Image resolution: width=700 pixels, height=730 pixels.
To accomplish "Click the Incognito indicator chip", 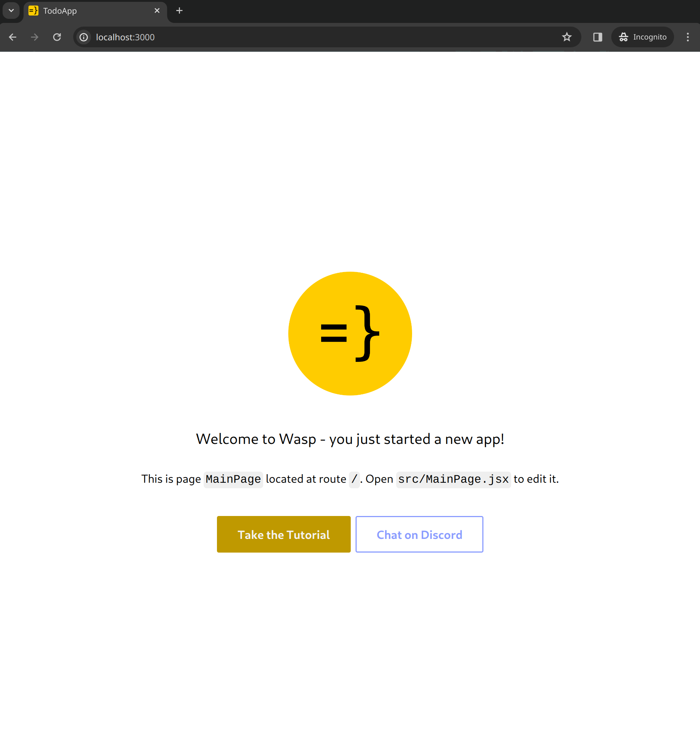I will tap(643, 37).
